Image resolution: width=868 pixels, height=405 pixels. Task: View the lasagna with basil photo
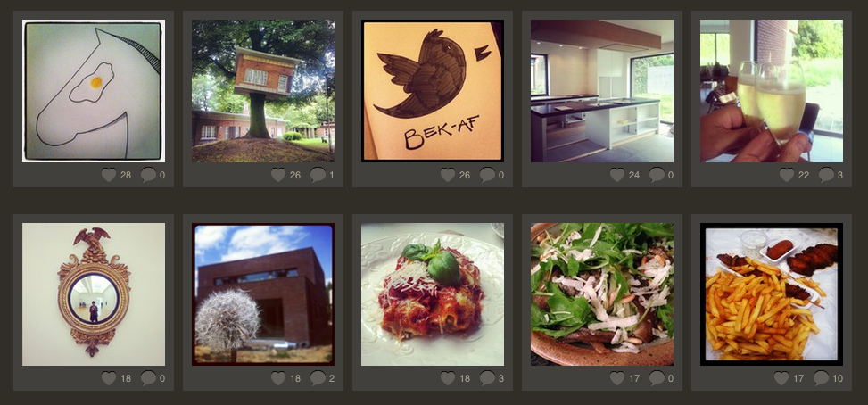point(433,294)
